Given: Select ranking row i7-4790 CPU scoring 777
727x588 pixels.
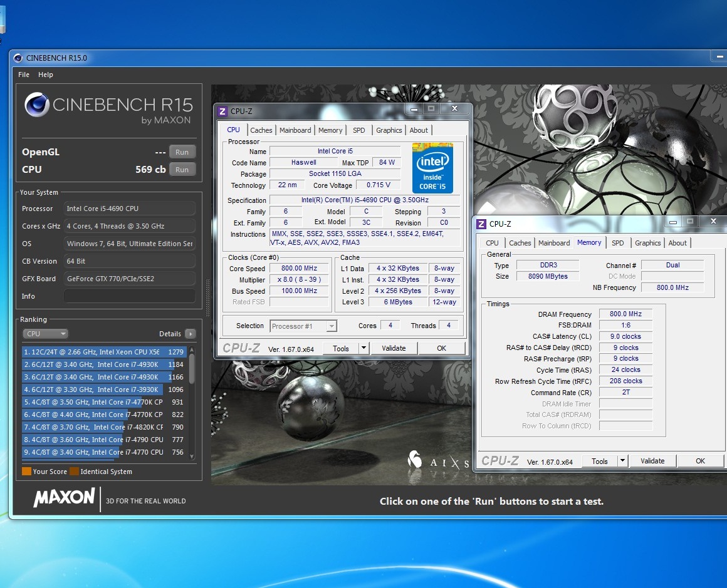Looking at the screenshot, I should click(x=104, y=440).
